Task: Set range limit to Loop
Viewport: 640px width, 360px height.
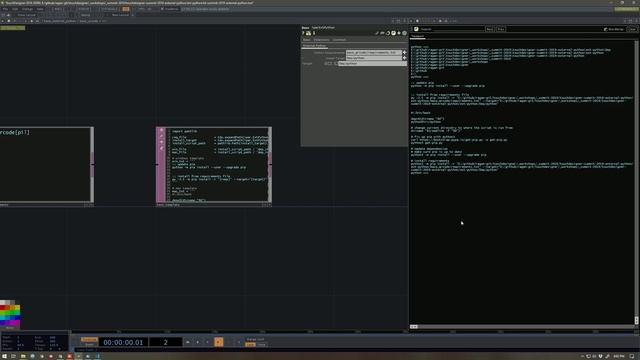Action: click(x=250, y=345)
